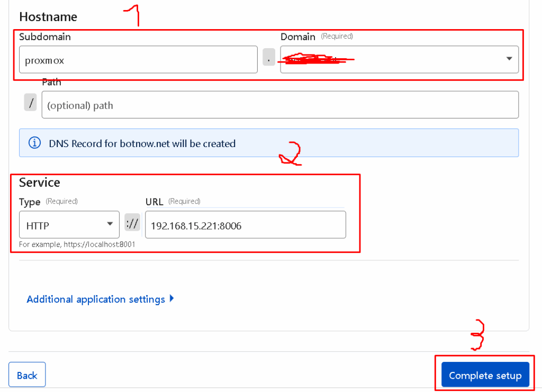This screenshot has width=542, height=392.
Task: Click the Subdomain field containing proxmox
Action: tap(138, 60)
